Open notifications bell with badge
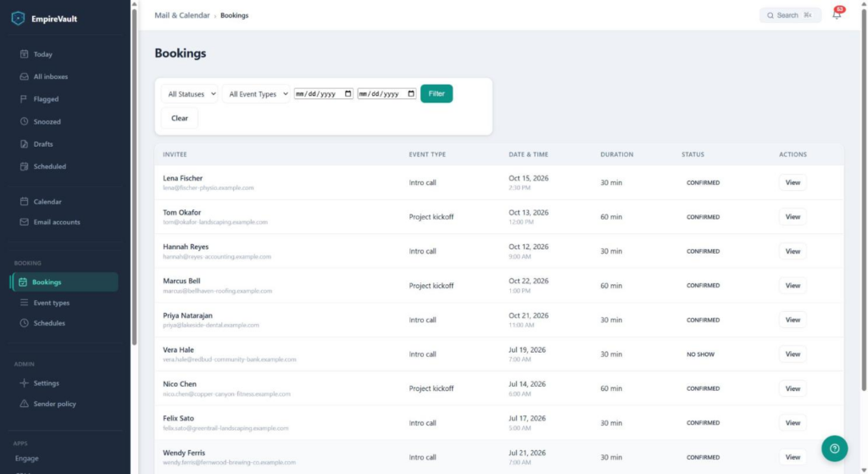This screenshot has width=868, height=474. 837,14
